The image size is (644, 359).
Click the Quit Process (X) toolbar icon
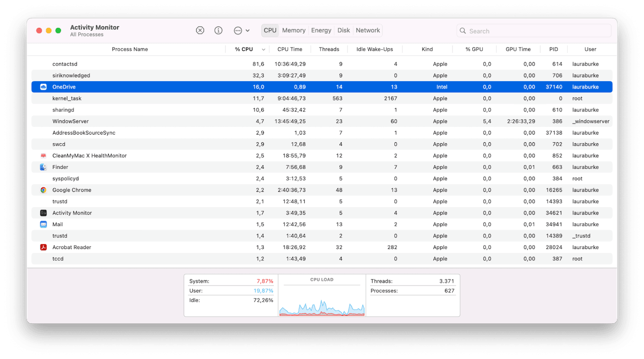click(200, 30)
